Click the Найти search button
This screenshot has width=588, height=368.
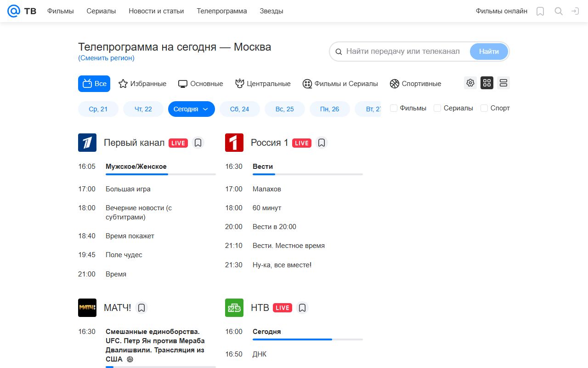coord(489,52)
